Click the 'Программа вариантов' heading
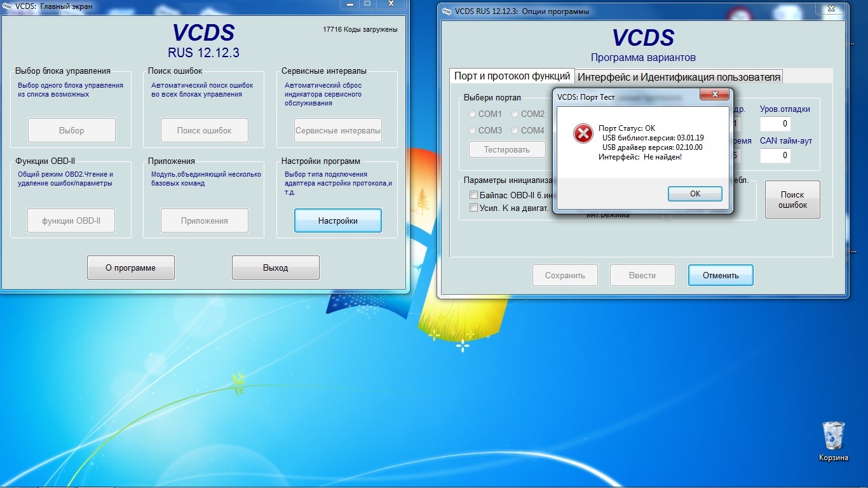This screenshot has width=868, height=488. click(643, 57)
